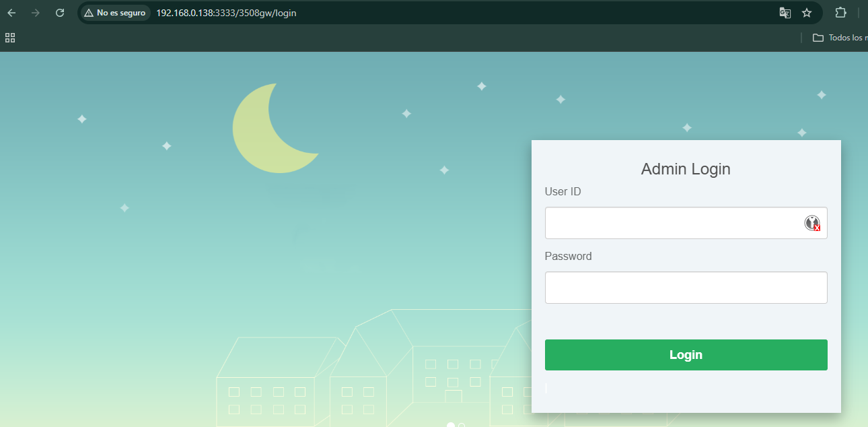
Task: Open the apps grid in bookmarks bar
Action: pos(10,38)
